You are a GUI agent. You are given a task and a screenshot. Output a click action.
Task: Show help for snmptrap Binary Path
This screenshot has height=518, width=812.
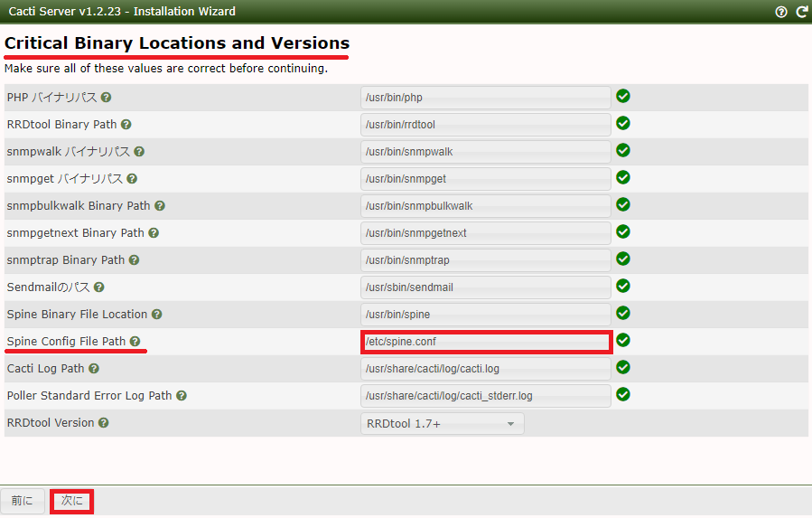coord(134,259)
